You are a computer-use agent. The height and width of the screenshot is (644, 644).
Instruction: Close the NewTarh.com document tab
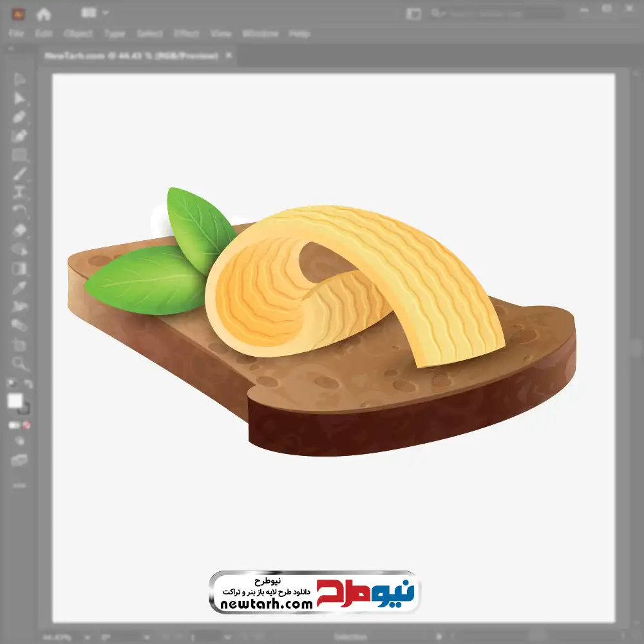pos(228,56)
